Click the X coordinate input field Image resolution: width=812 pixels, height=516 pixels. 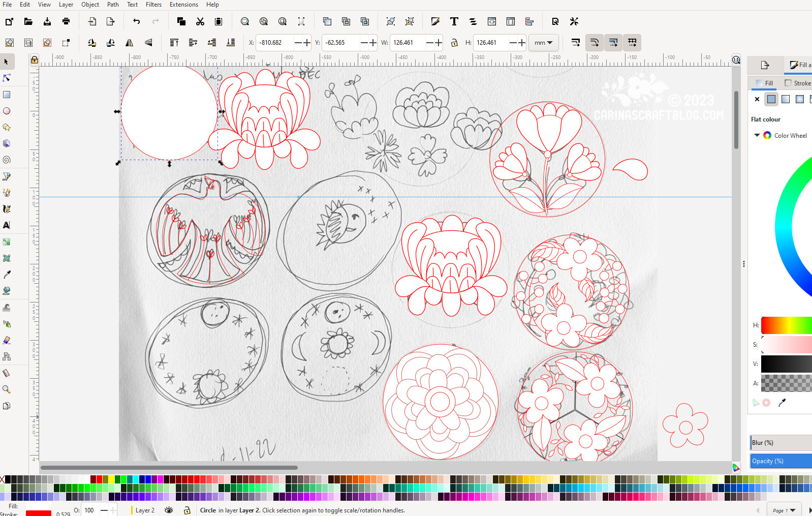point(274,43)
